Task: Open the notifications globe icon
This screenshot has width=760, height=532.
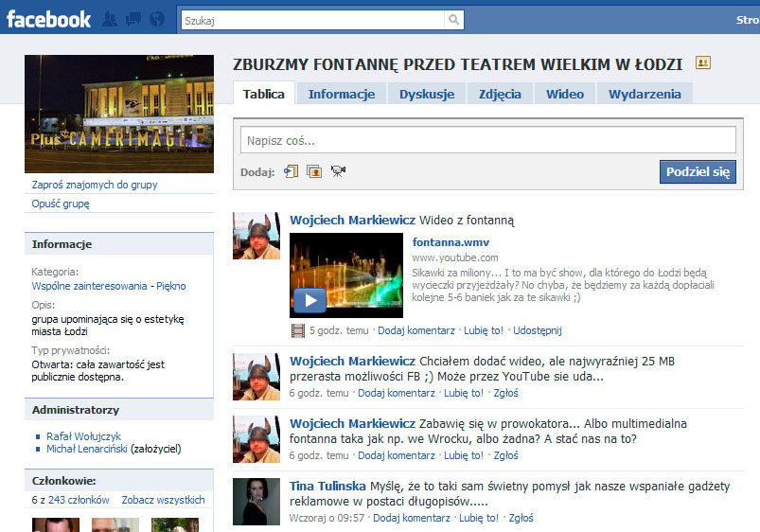Action: click(157, 19)
